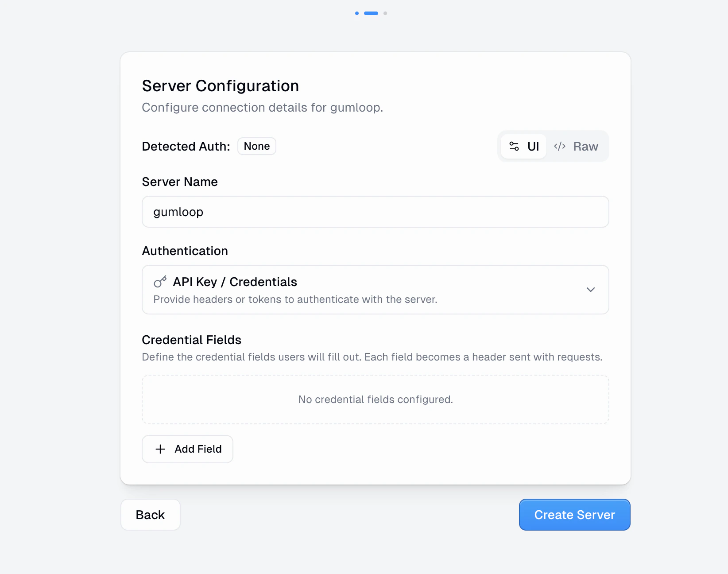Click the third progress dot at the top
Image resolution: width=728 pixels, height=574 pixels.
[x=385, y=13]
